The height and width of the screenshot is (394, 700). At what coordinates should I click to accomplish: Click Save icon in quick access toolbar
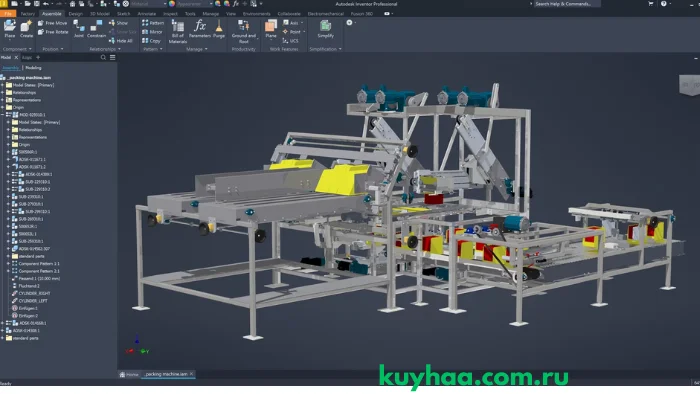click(36, 4)
